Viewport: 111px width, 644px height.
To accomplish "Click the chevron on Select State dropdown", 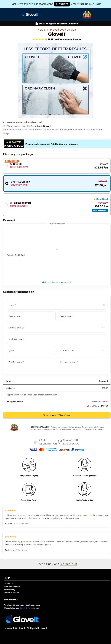I will coord(104,350).
